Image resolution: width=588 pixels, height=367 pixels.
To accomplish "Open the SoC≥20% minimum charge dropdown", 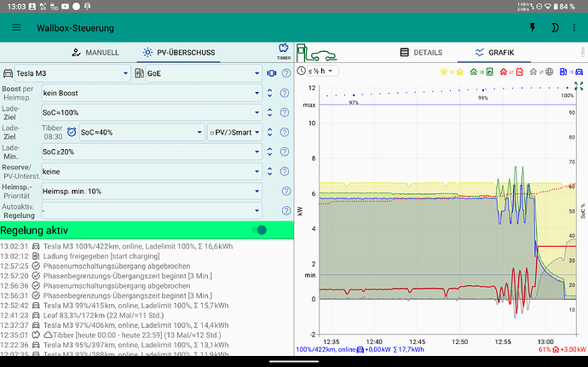I will pos(152,152).
